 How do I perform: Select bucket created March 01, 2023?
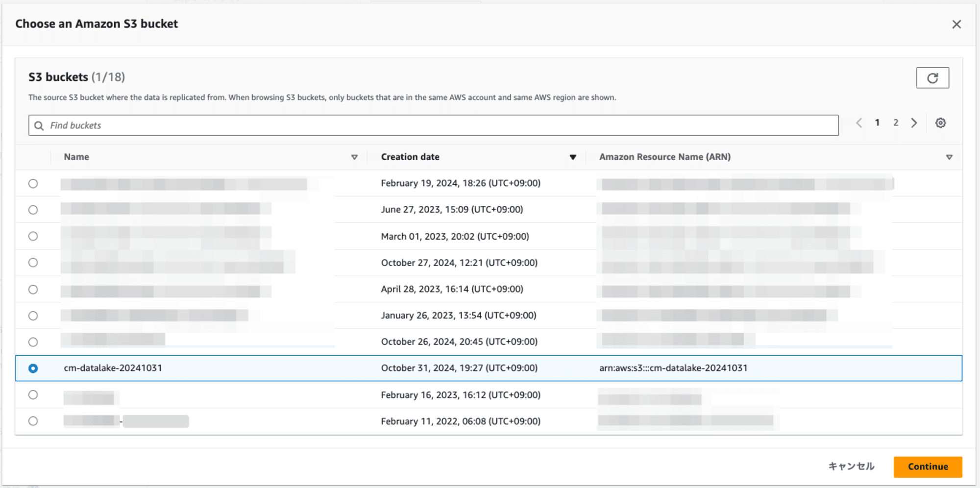tap(33, 236)
